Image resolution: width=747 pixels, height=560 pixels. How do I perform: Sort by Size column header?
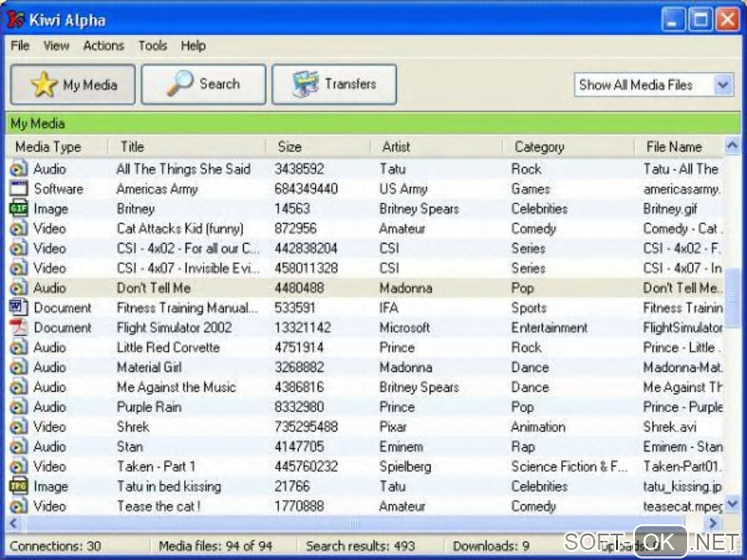pyautogui.click(x=318, y=146)
